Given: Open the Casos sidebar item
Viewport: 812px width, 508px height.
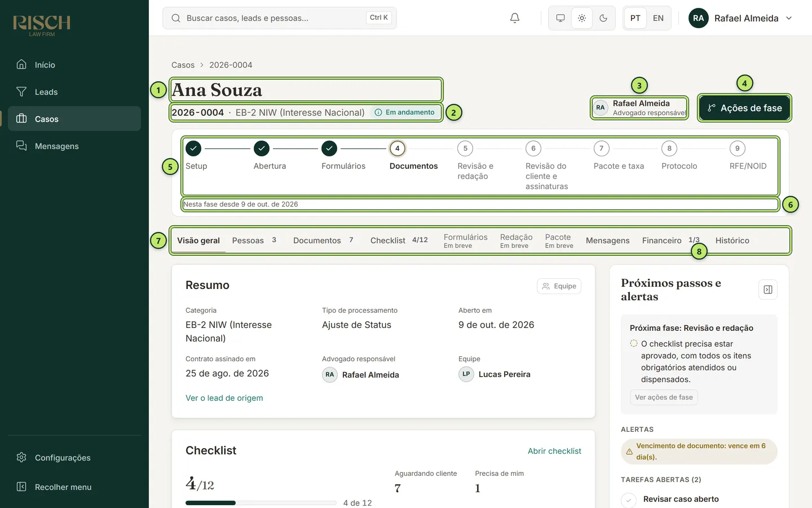Looking at the screenshot, I should click(74, 119).
